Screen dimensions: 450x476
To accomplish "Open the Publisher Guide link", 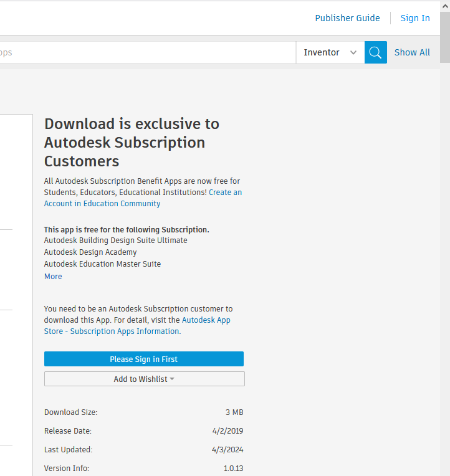I will 347,18.
